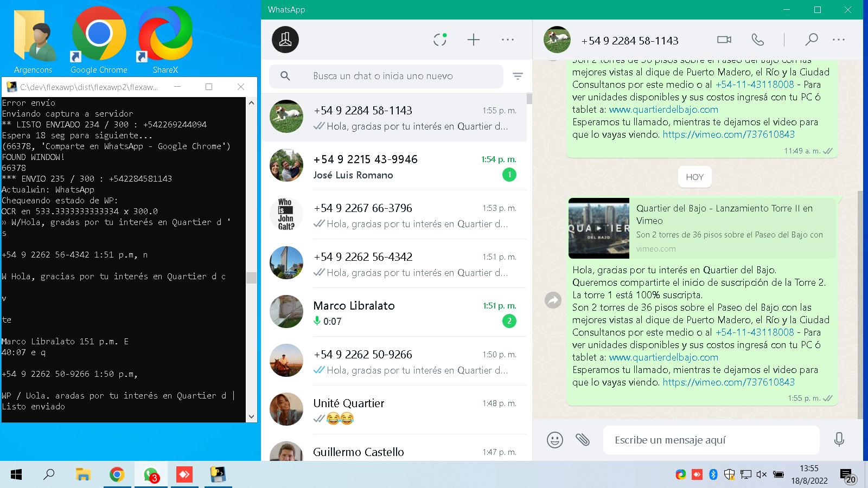Click the Who is John Galt avatar

[x=286, y=214]
